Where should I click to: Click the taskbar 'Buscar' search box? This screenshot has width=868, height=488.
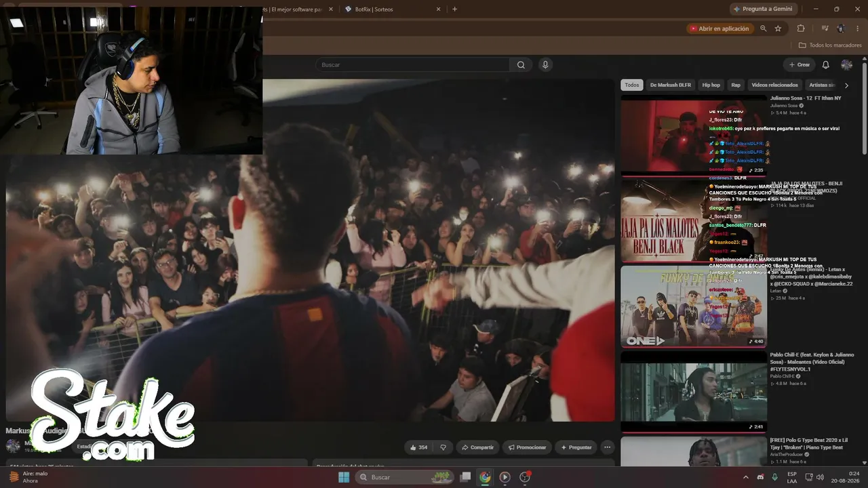[x=404, y=477]
